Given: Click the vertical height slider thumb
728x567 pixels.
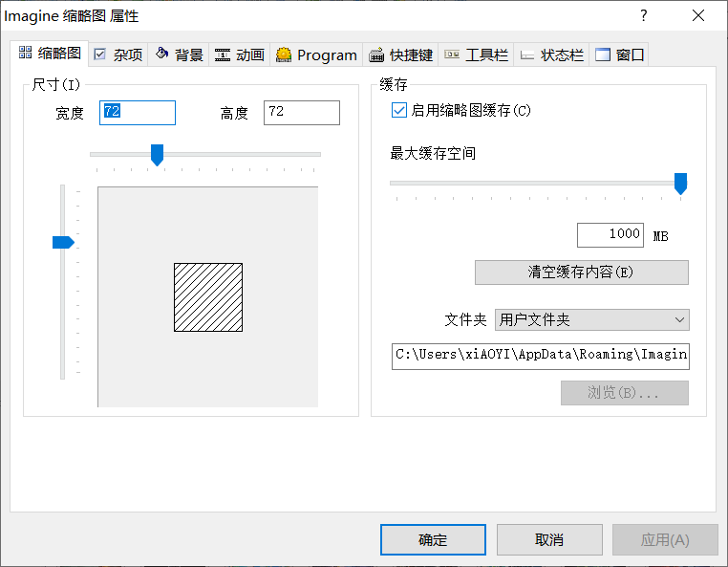Looking at the screenshot, I should [x=63, y=242].
